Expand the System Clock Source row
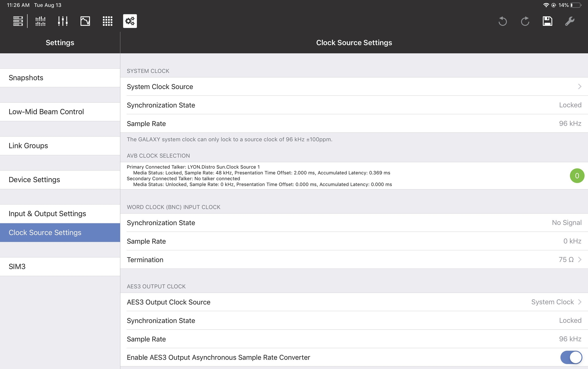This screenshot has height=369, width=588. 354,87
